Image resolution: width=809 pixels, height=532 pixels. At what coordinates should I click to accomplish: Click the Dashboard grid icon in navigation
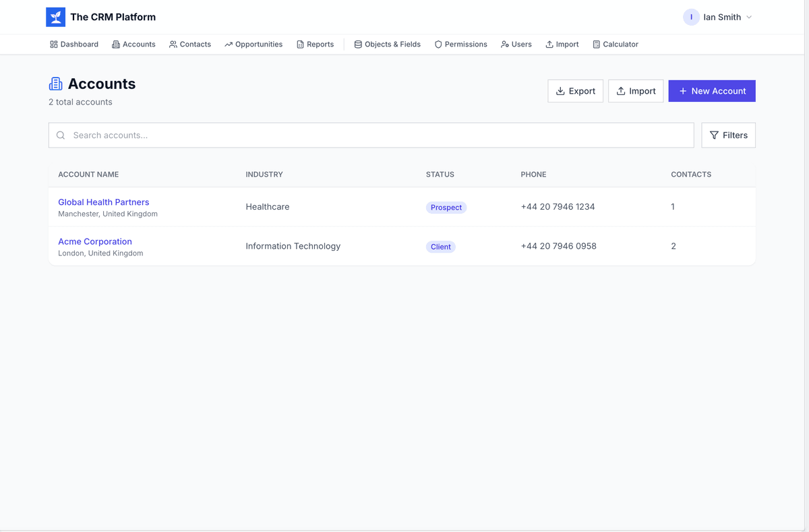[x=54, y=45]
